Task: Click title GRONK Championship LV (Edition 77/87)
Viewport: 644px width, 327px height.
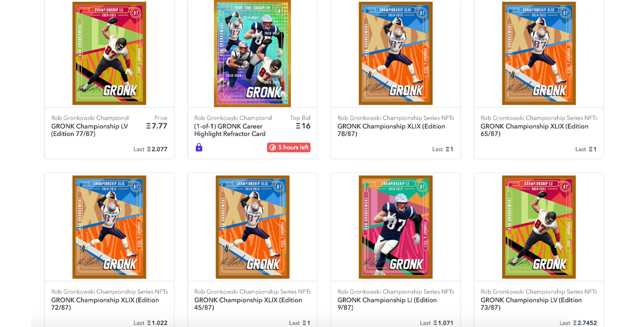Action: [x=90, y=130]
